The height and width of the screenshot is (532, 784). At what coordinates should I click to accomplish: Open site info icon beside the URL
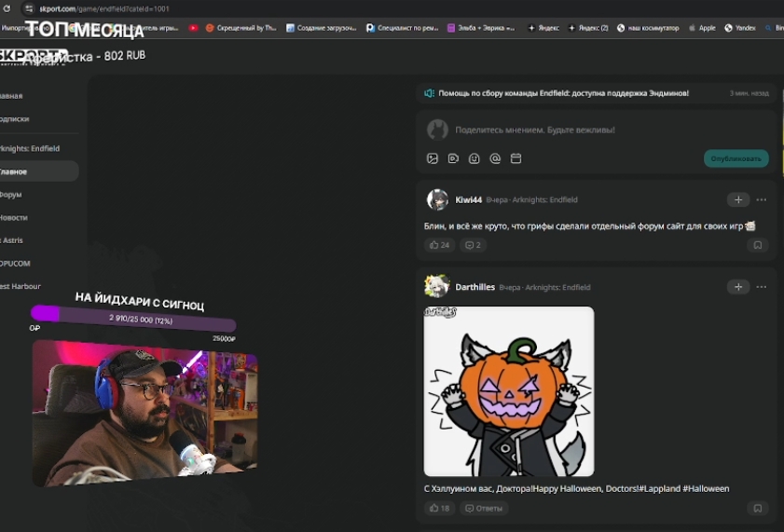[x=29, y=8]
